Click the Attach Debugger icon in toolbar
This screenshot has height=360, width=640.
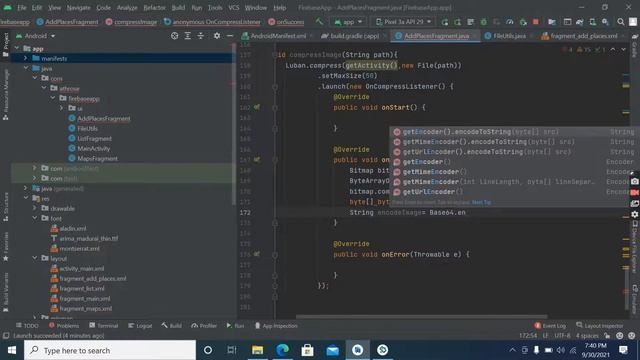(x=523, y=22)
